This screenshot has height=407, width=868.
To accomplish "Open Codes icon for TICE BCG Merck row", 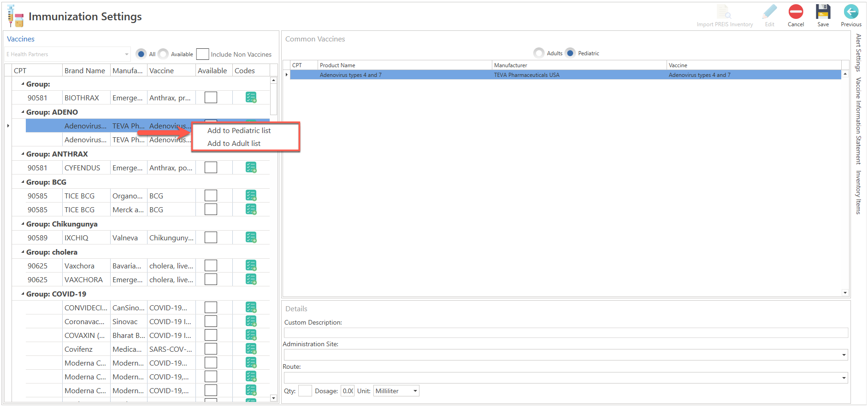I will click(x=251, y=209).
